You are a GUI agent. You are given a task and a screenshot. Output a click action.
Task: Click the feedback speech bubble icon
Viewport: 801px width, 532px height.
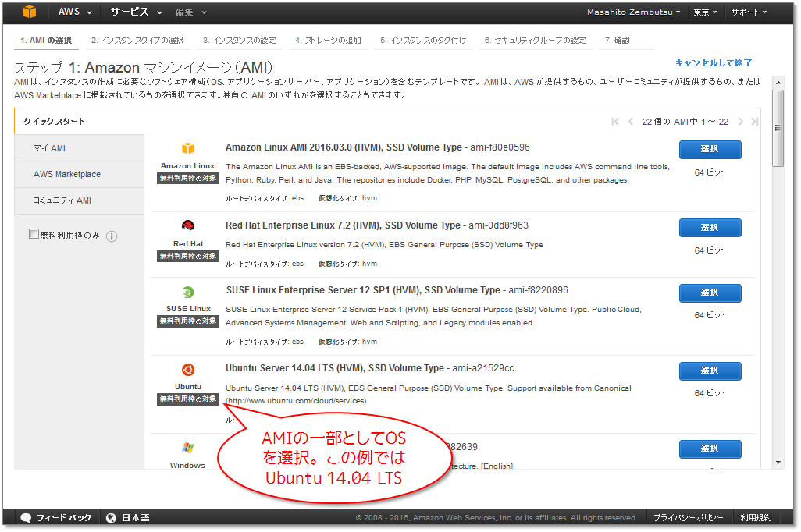[x=26, y=518]
